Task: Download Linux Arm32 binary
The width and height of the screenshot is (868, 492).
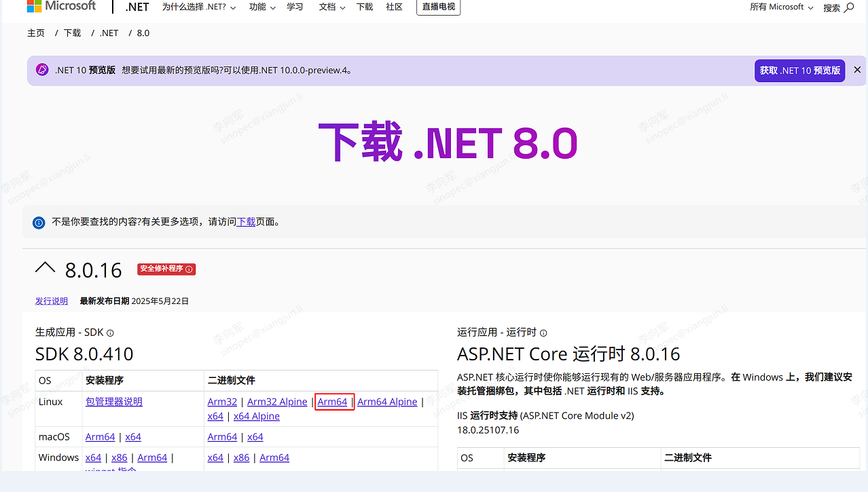Action: pos(222,402)
